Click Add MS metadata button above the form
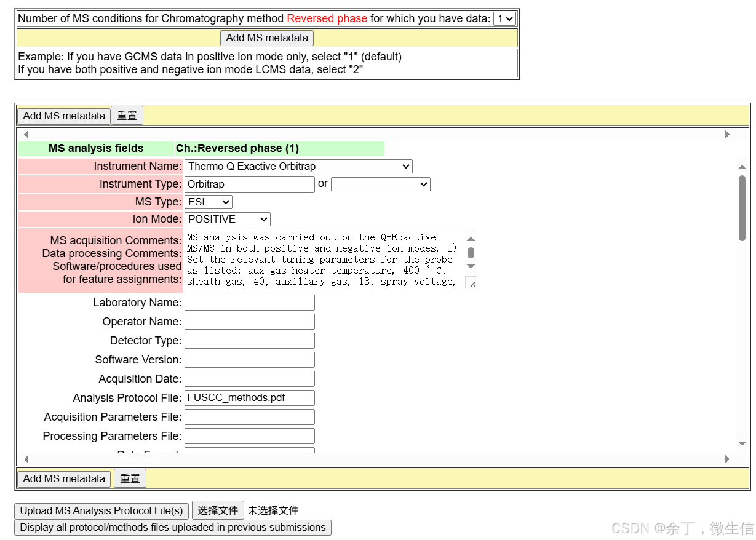Viewport: 756px width, 540px height. (64, 116)
